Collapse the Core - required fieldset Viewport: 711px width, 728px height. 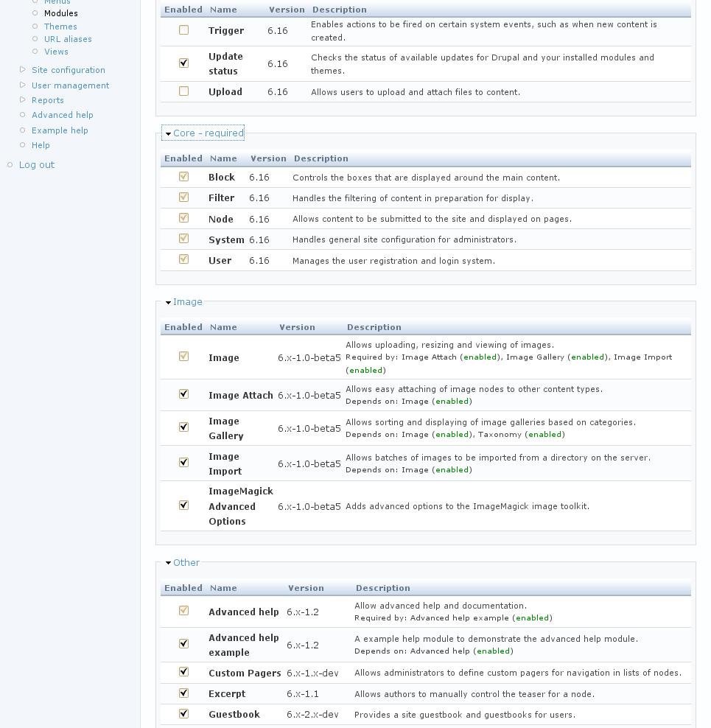click(x=209, y=133)
